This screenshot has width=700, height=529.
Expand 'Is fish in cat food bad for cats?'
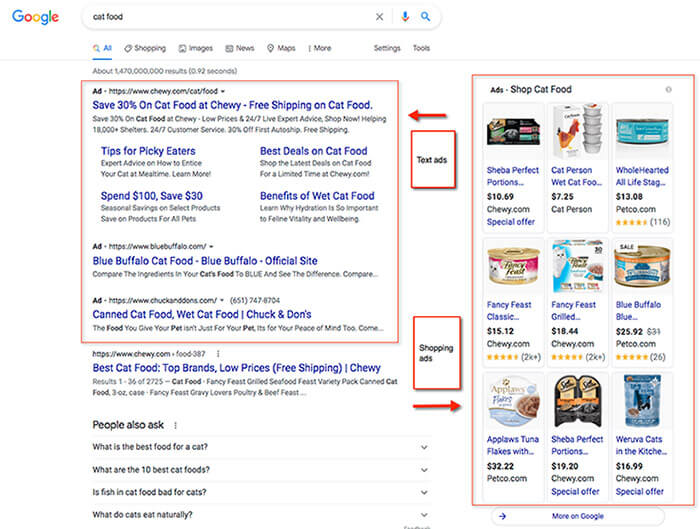pos(260,492)
